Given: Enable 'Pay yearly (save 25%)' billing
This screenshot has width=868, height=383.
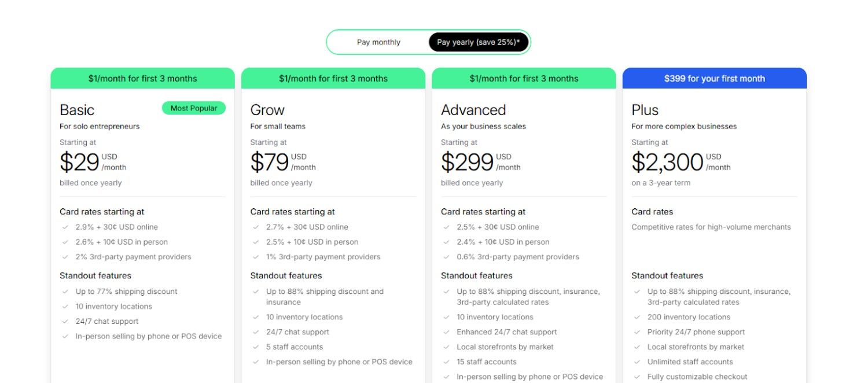Looking at the screenshot, I should tap(479, 42).
